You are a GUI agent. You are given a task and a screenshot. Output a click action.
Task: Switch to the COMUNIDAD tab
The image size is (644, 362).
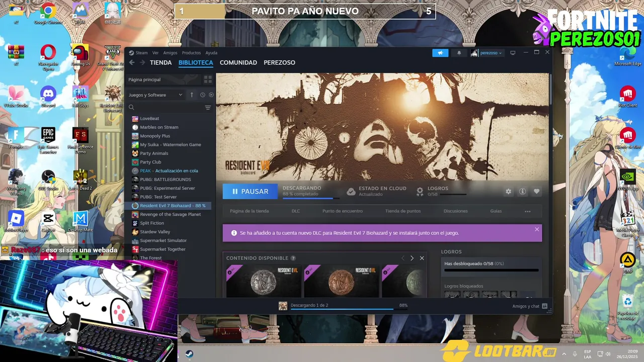[238, 62]
